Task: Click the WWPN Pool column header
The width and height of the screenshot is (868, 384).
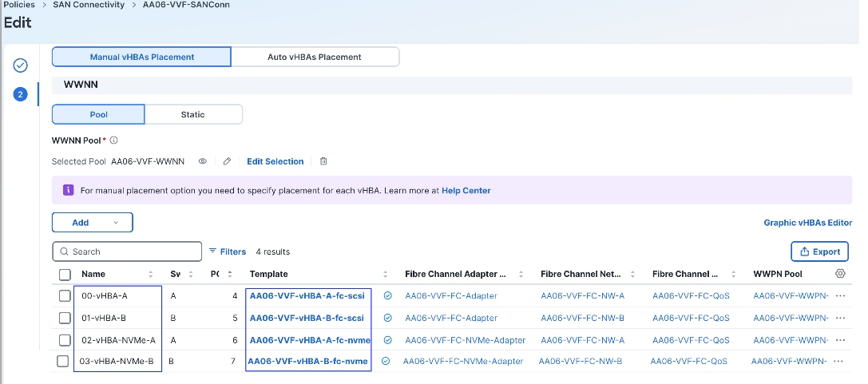Action: 778,274
